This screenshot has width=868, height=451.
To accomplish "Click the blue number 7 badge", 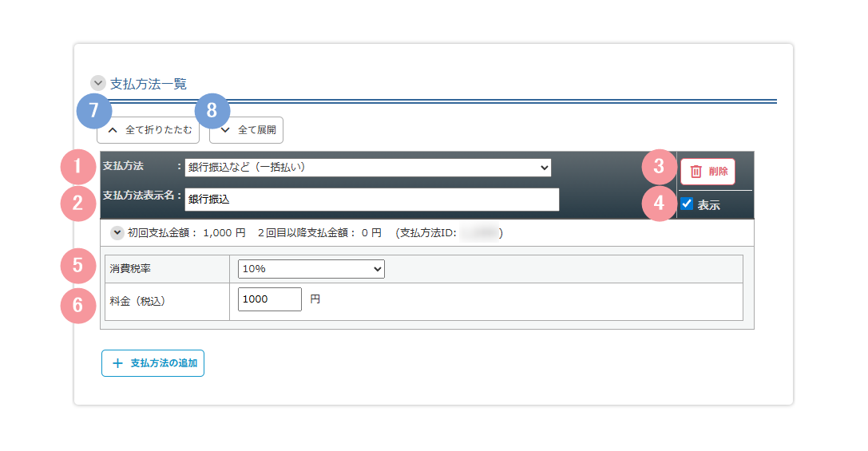I will (x=94, y=112).
